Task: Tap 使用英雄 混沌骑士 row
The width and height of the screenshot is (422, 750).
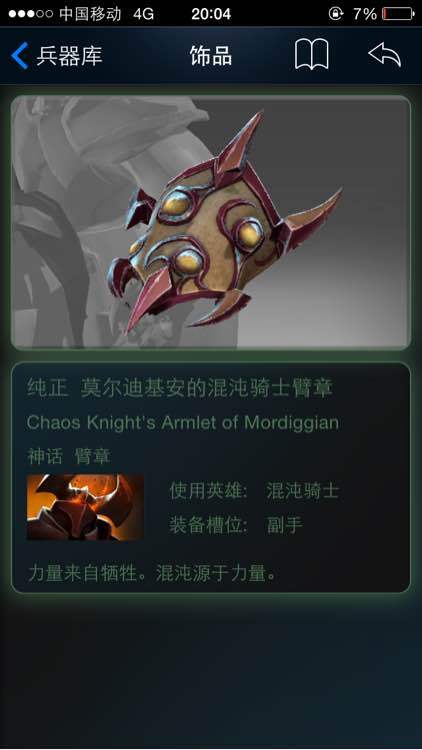Action: (254, 491)
